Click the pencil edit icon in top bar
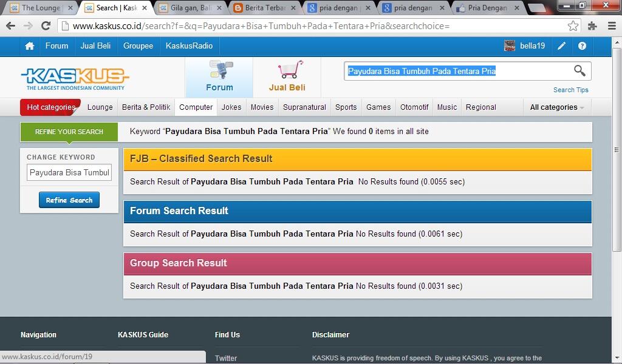The width and height of the screenshot is (622, 364). click(x=561, y=46)
